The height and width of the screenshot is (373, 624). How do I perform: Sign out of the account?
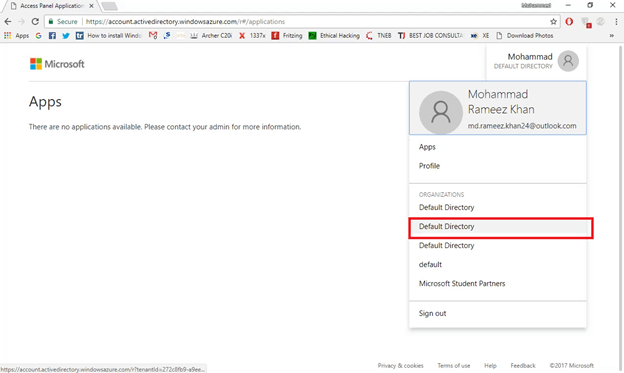click(x=432, y=313)
